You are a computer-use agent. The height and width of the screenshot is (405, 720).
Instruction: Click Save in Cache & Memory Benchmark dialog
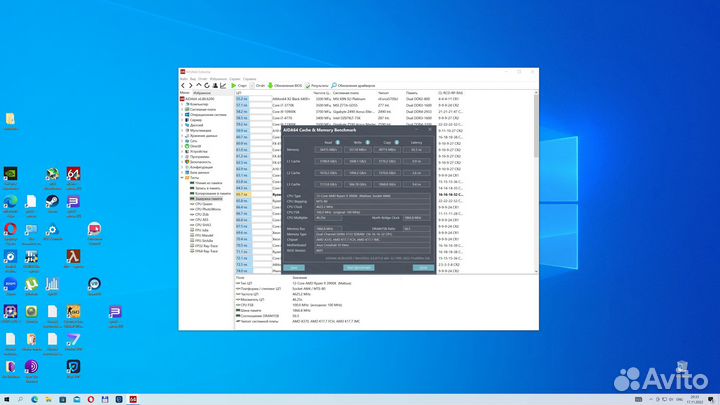coord(294,268)
